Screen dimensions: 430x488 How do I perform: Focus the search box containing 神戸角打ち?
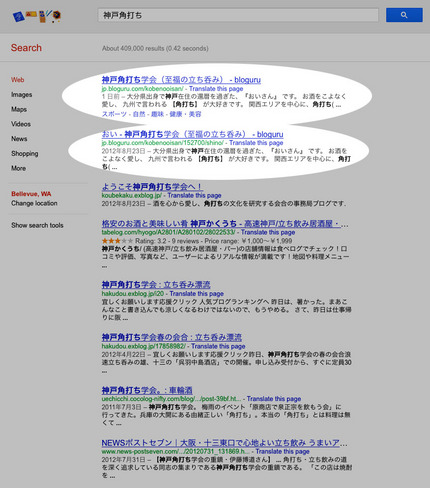pyautogui.click(x=238, y=15)
